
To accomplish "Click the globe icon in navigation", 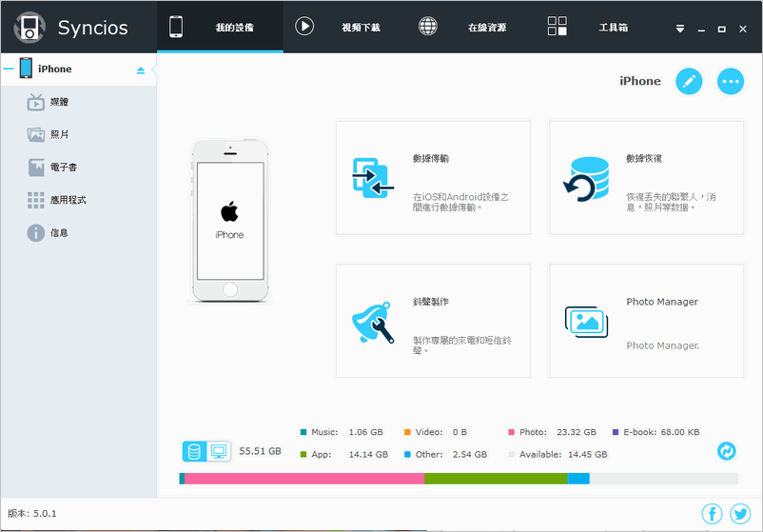I will tap(428, 26).
